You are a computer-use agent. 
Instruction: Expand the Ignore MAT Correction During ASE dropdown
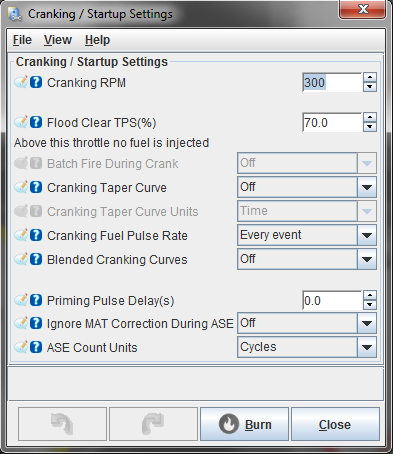point(367,323)
